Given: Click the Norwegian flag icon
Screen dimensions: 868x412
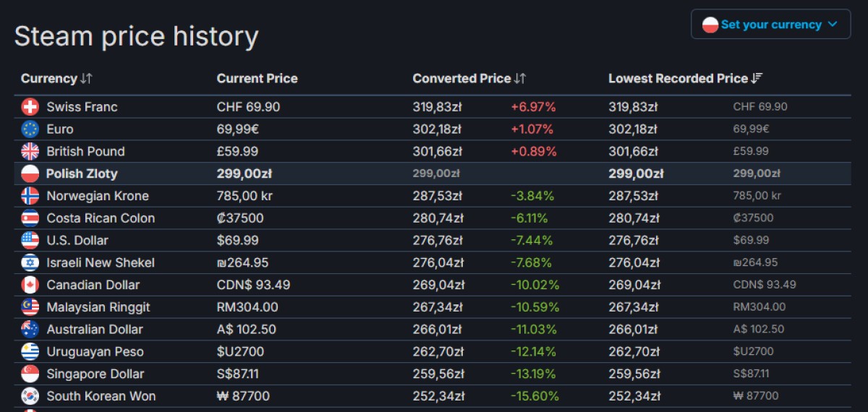Looking at the screenshot, I should [x=30, y=196].
